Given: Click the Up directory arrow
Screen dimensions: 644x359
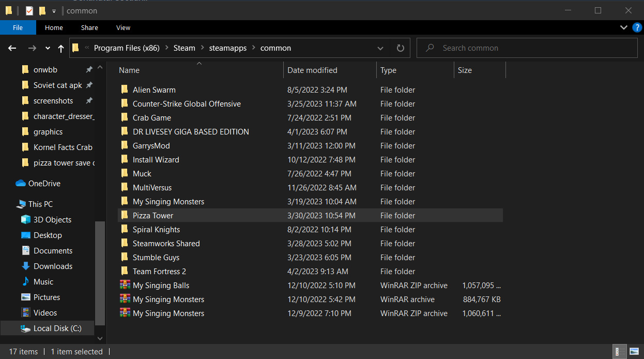Looking at the screenshot, I should point(61,48).
